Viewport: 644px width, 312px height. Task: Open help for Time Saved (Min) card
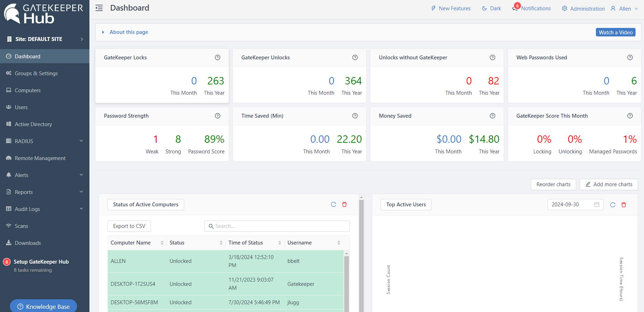pyautogui.click(x=355, y=116)
